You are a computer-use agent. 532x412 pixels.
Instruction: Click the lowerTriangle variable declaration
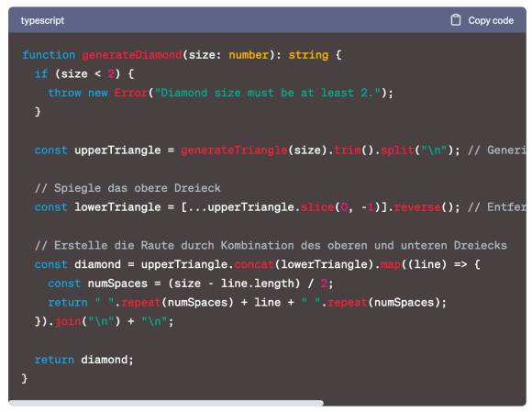pyautogui.click(x=117, y=206)
